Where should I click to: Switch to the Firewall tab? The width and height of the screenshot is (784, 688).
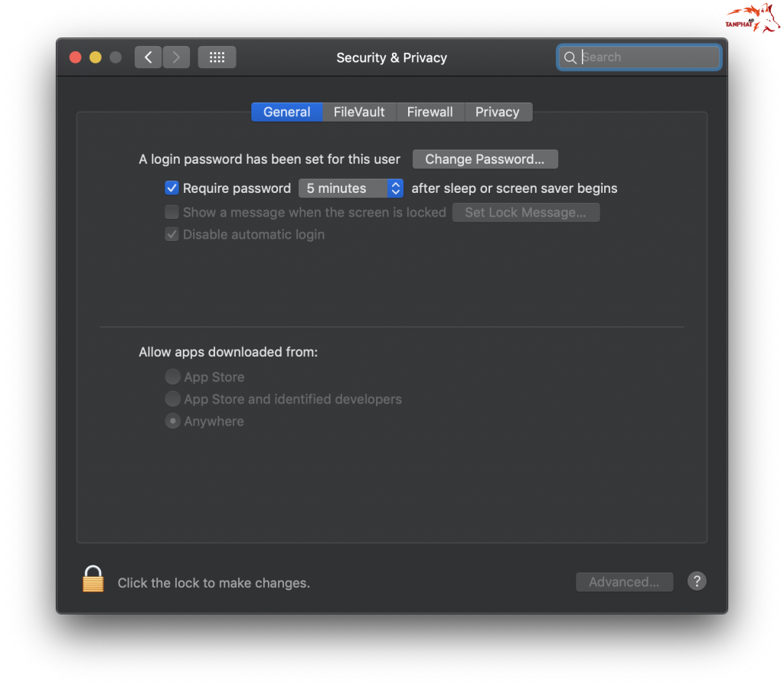[x=430, y=112]
